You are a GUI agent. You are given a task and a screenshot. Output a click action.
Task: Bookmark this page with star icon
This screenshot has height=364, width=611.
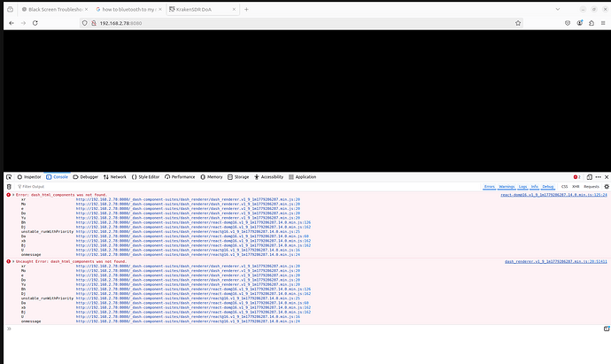coord(518,23)
